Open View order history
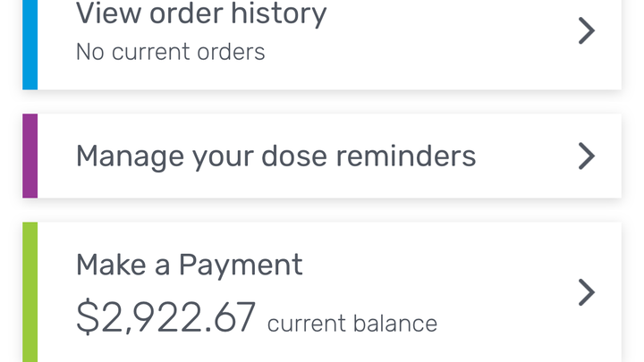644x362 pixels. pyautogui.click(x=201, y=14)
